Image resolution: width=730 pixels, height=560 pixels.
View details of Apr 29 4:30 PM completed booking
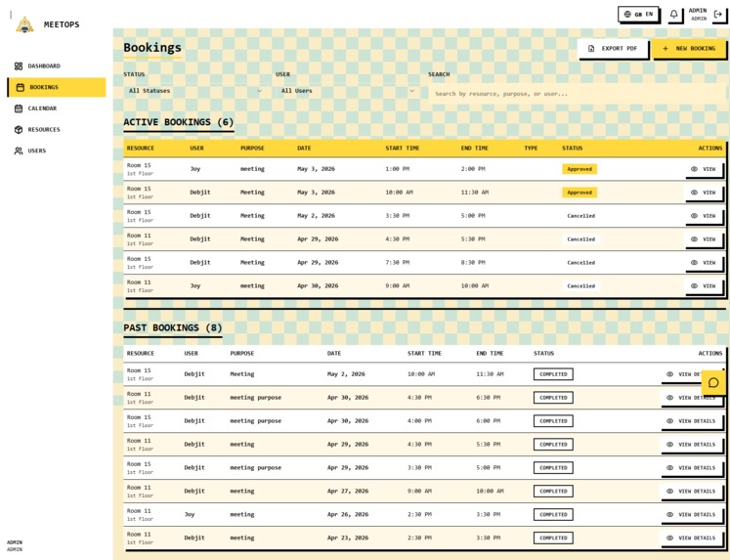click(692, 444)
